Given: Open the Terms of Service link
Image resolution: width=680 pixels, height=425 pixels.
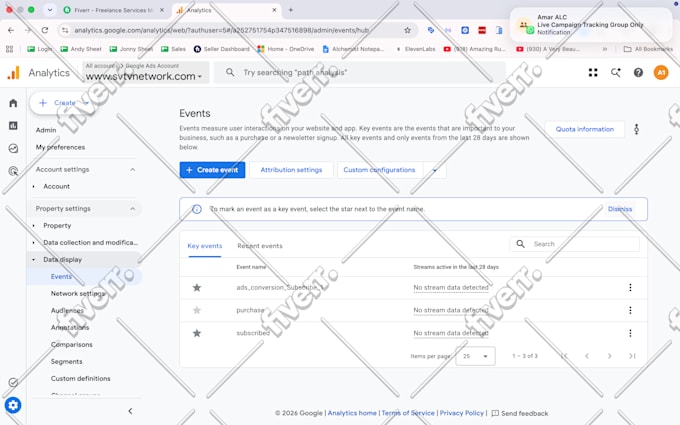Looking at the screenshot, I should pyautogui.click(x=408, y=413).
